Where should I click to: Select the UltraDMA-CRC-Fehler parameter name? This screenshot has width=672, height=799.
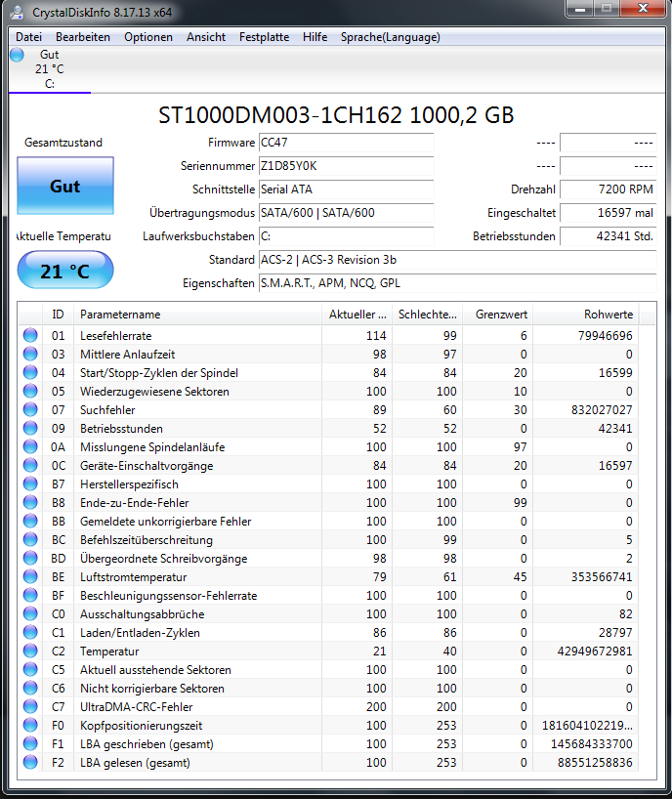[x=136, y=707]
